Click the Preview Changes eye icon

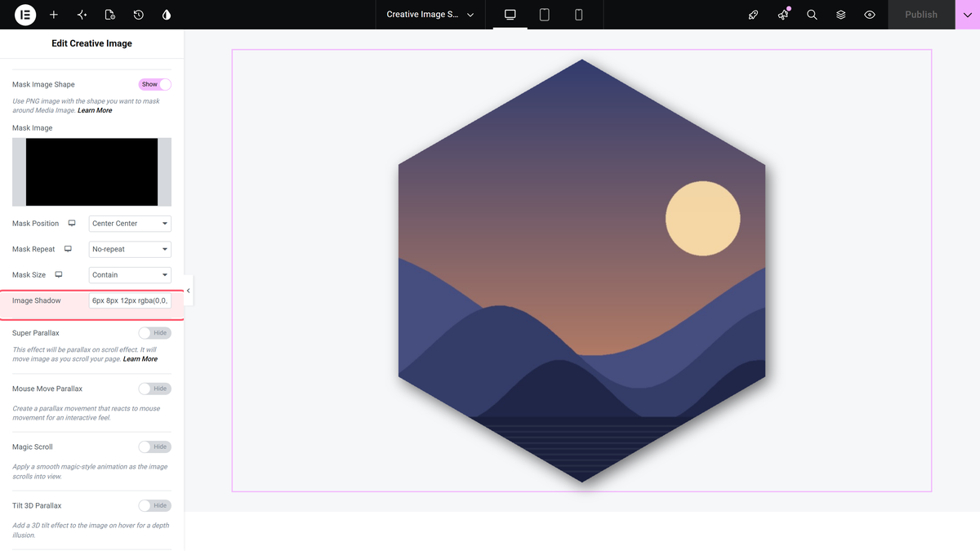(870, 15)
